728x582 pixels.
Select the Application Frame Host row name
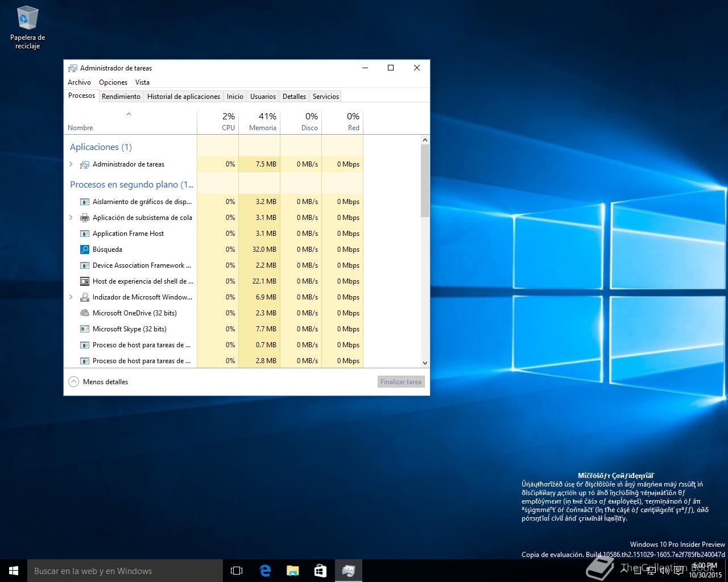click(128, 234)
